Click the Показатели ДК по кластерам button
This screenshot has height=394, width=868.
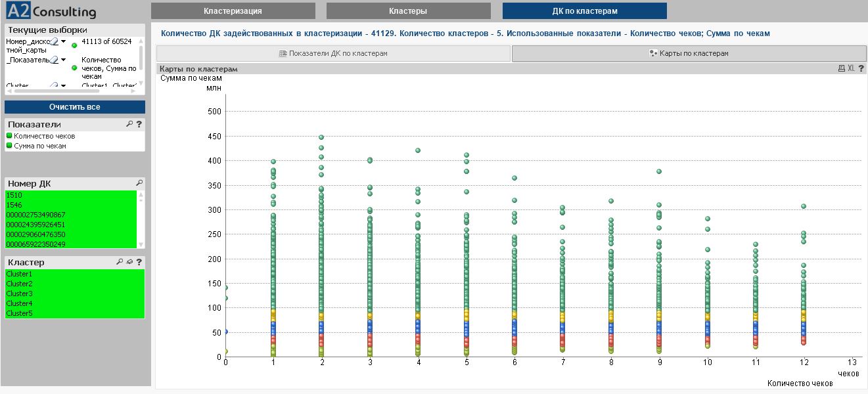333,54
